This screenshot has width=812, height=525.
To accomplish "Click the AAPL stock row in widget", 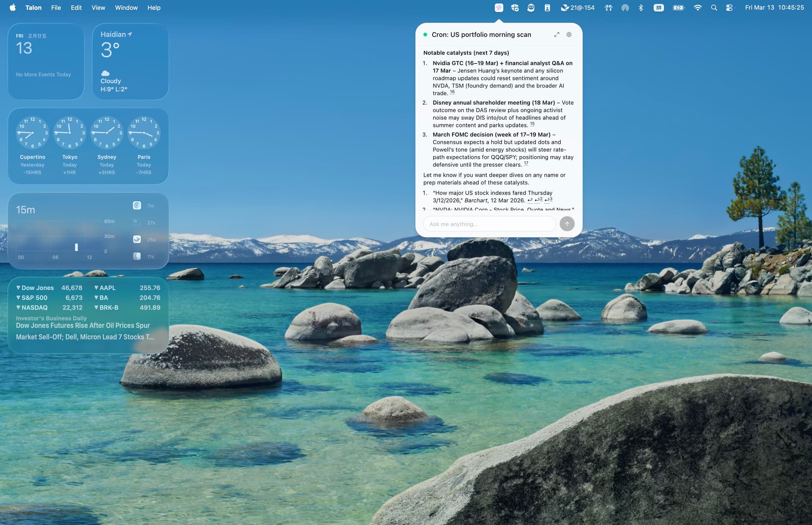I will pyautogui.click(x=127, y=288).
